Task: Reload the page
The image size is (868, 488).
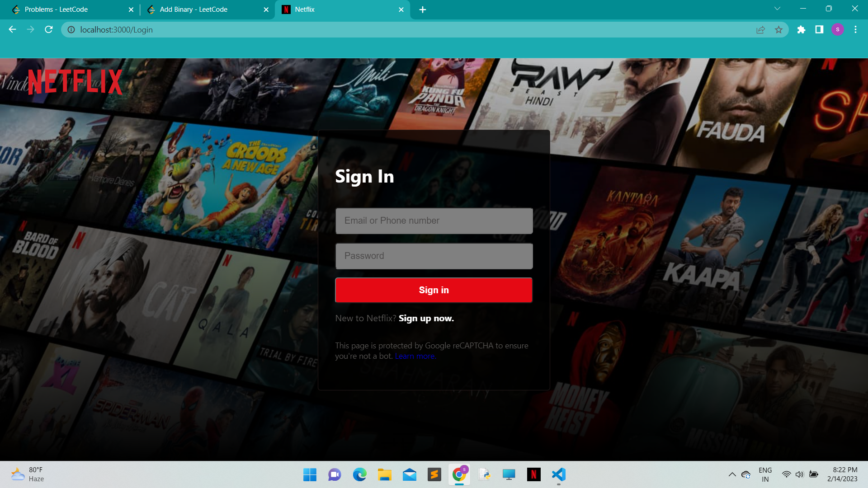Action: tap(49, 29)
